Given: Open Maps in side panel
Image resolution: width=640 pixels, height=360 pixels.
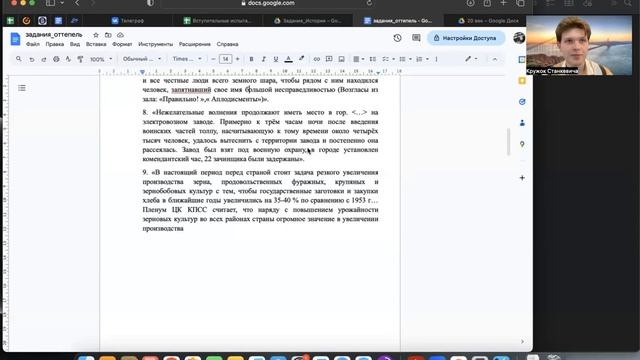Looking at the screenshot, I should tap(522, 144).
